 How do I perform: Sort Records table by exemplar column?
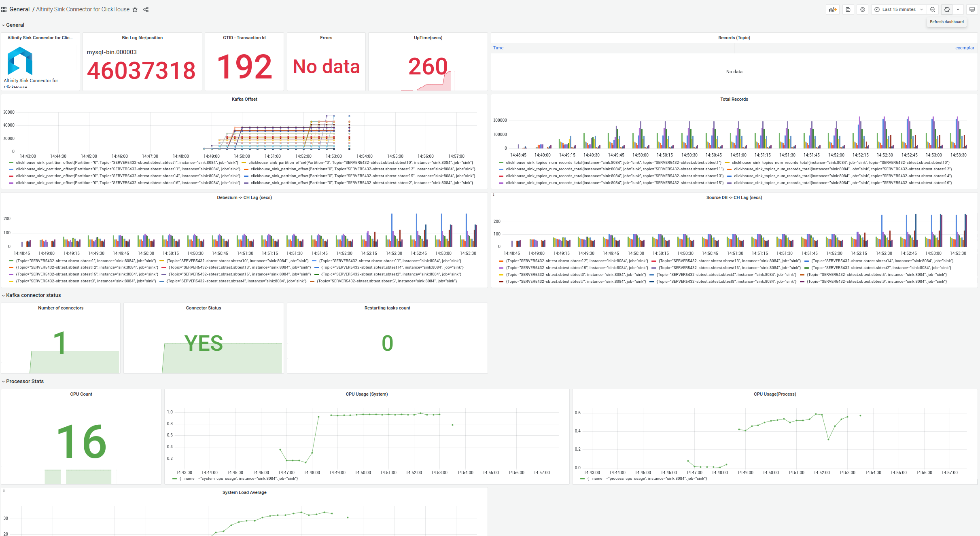point(965,48)
